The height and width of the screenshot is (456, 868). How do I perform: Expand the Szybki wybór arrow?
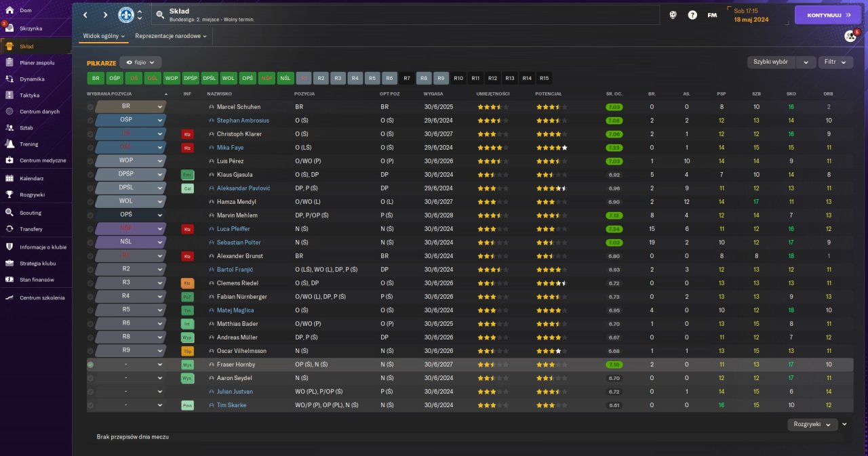point(806,62)
